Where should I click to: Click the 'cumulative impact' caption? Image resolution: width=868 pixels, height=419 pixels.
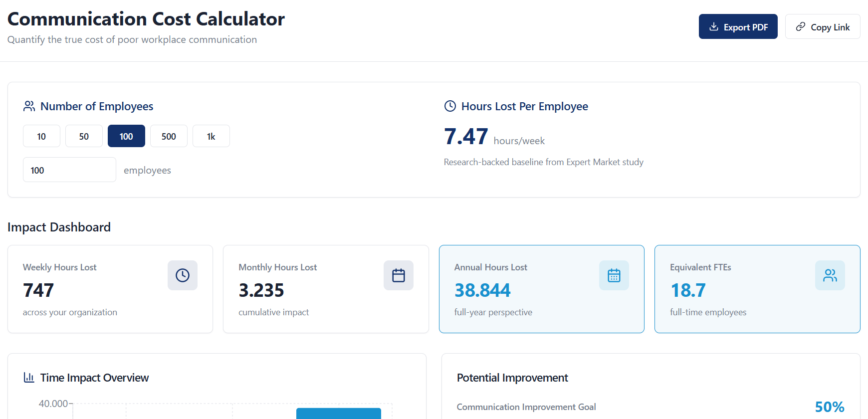274,312
